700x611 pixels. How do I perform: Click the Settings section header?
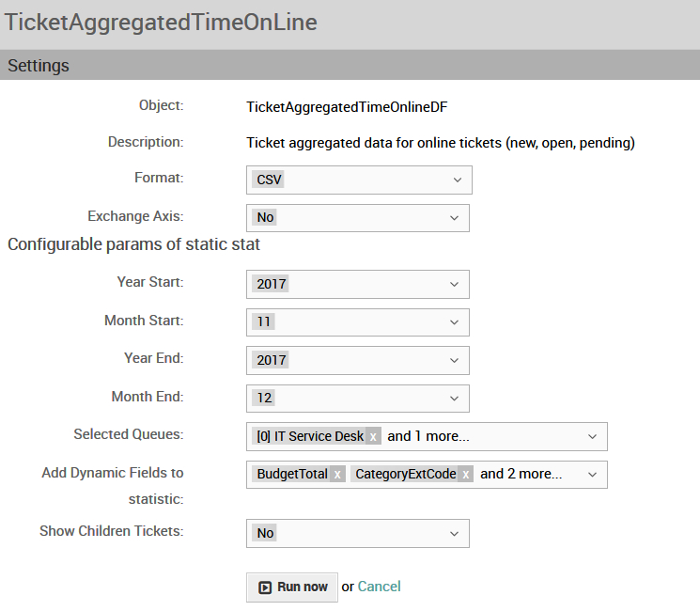[x=350, y=65]
